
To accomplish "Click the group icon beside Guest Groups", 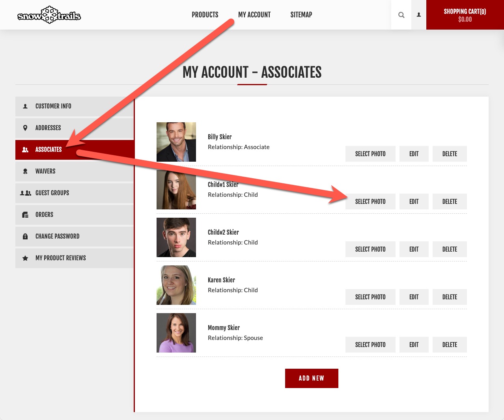I will [26, 193].
